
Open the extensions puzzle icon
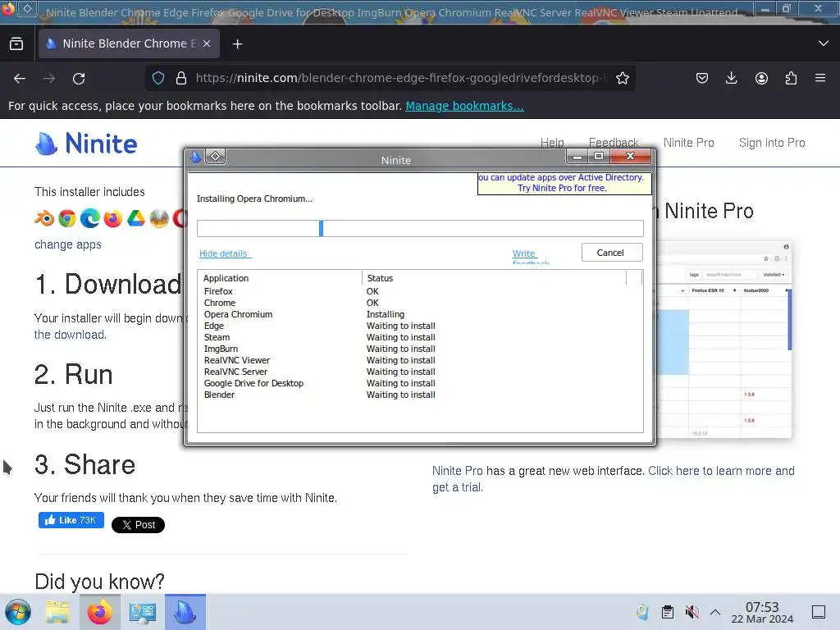coord(791,78)
